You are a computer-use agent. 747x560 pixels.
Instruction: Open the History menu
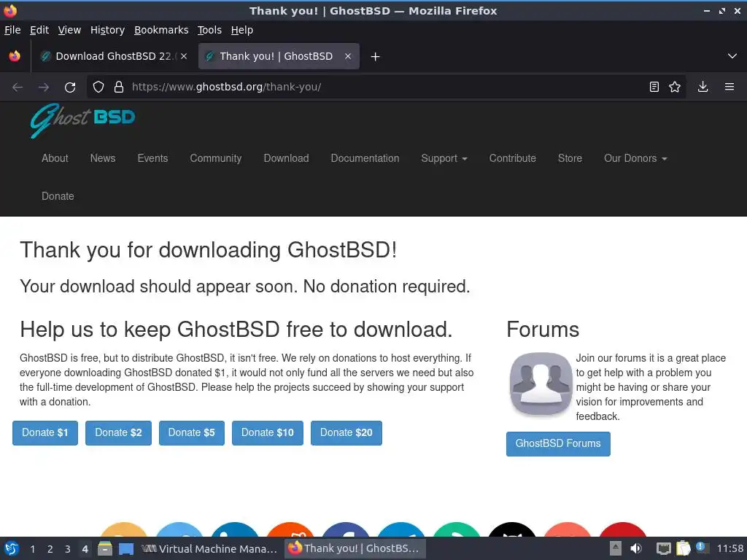click(108, 30)
